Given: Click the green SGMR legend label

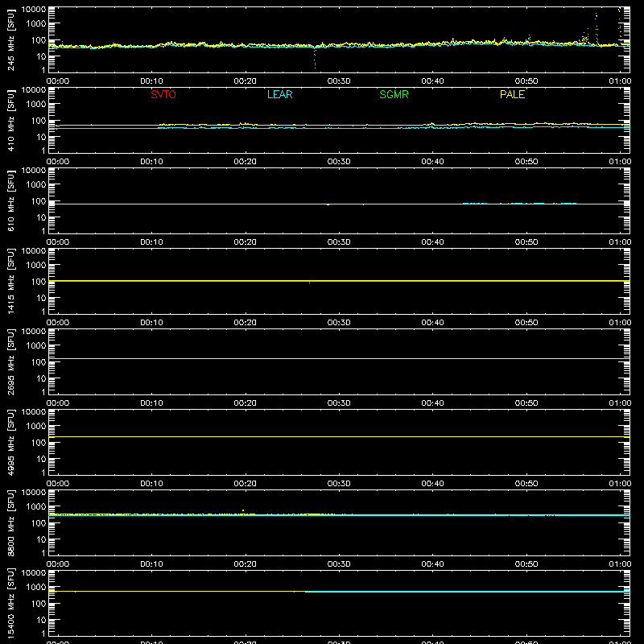Looking at the screenshot, I should [394, 94].
